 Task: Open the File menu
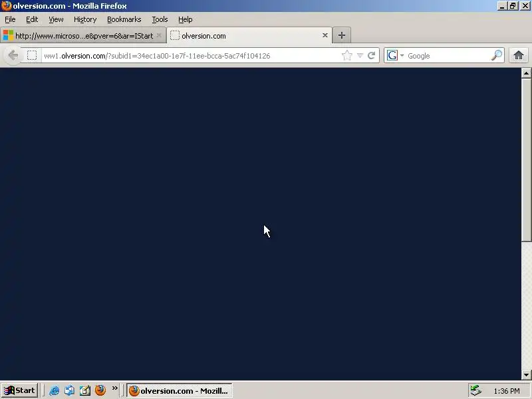pyautogui.click(x=10, y=19)
